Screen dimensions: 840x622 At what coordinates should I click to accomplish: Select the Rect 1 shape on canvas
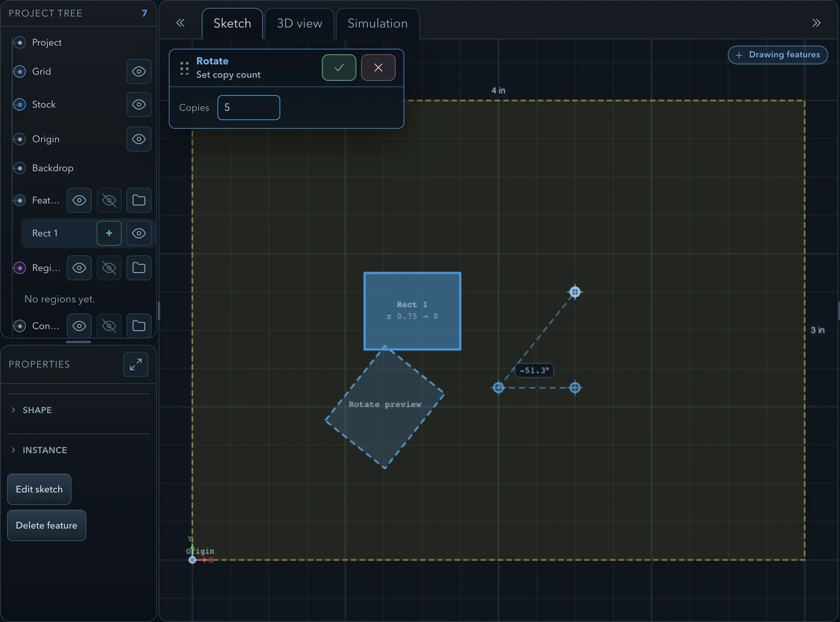(x=412, y=310)
